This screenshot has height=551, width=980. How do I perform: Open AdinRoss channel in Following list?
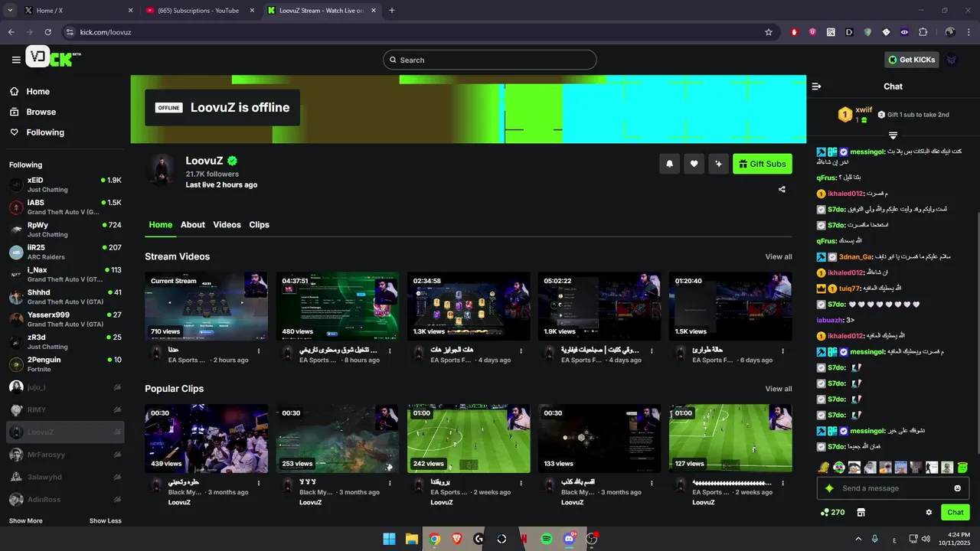[65, 499]
